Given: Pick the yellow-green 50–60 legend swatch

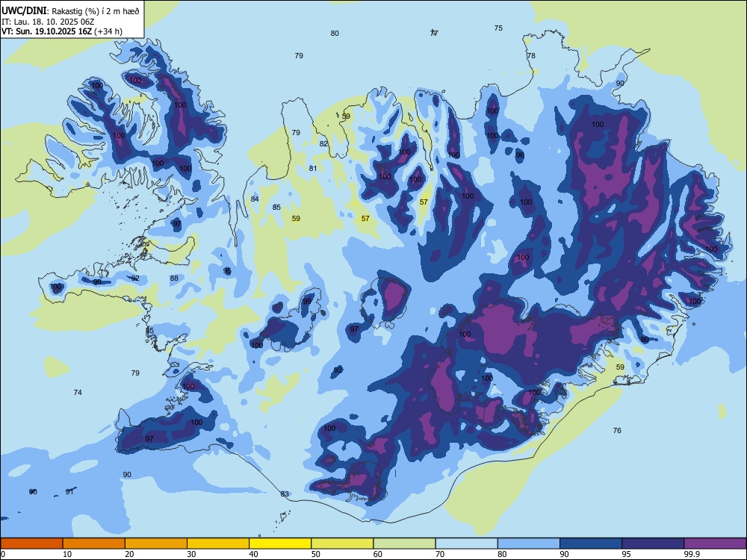Looking at the screenshot, I should pos(342,544).
